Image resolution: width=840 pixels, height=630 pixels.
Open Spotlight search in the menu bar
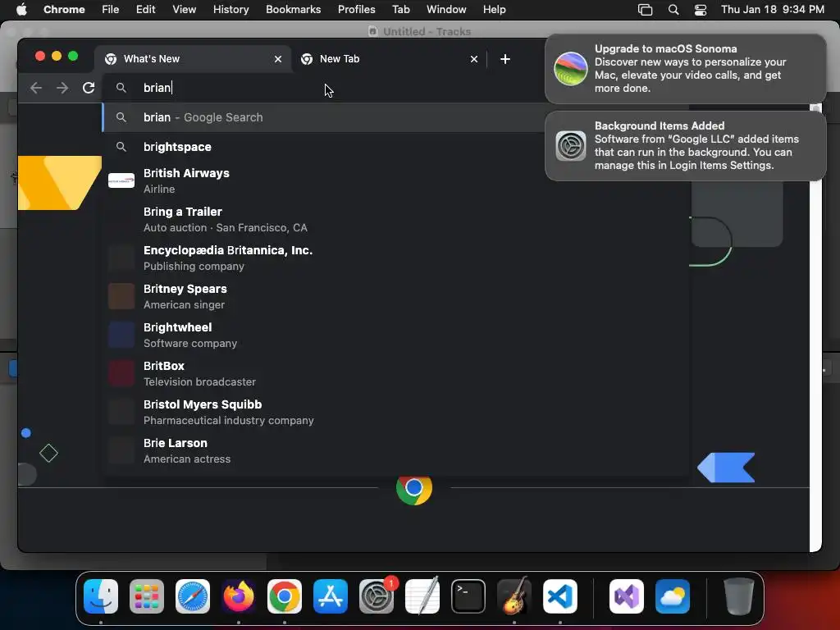673,10
